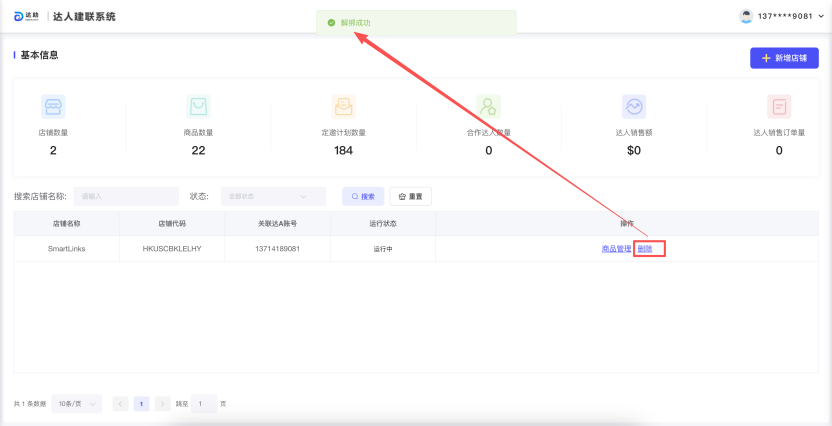This screenshot has height=426, width=832.
Task: Click the creator sales orders (达人销售订单量) document icon
Action: tap(779, 106)
